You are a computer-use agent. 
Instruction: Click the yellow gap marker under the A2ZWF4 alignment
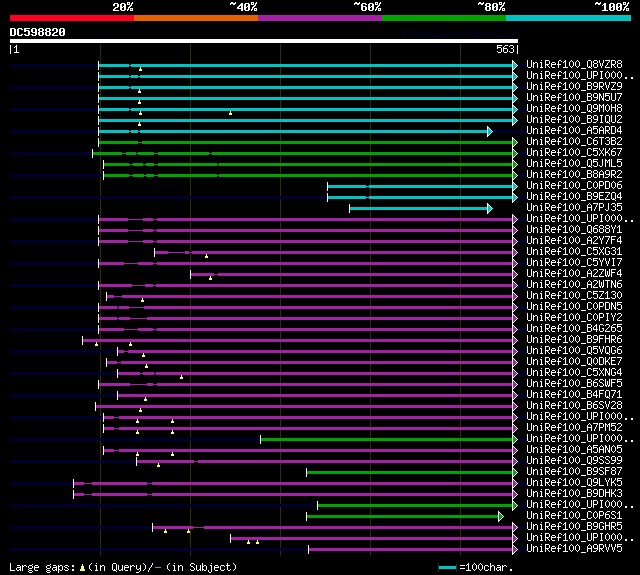211,278
